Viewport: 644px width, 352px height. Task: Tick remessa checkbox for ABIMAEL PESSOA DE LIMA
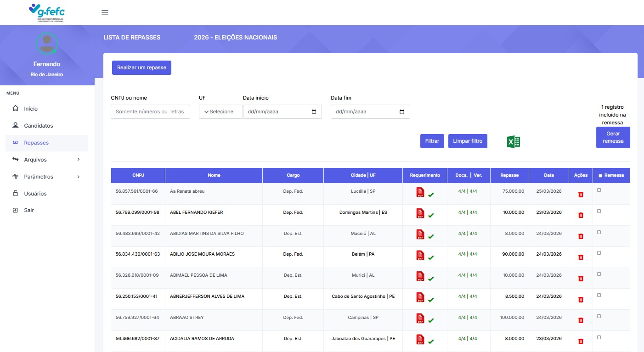point(599,274)
